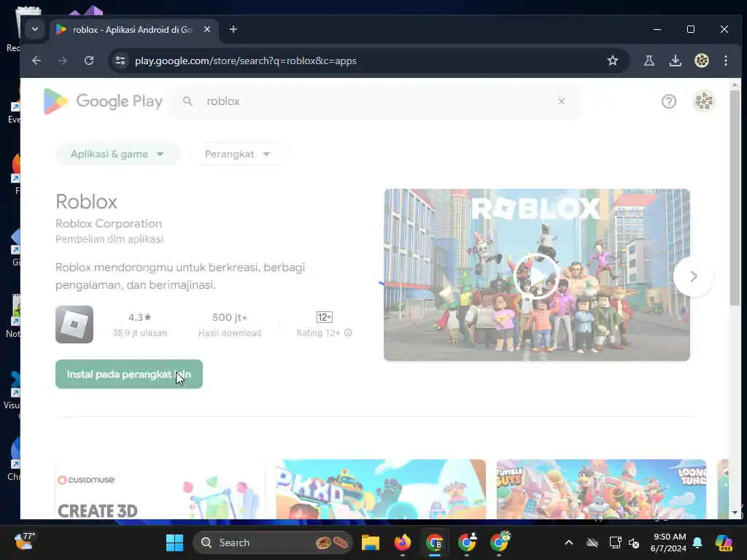Open Google Play account avatar
The width and height of the screenshot is (747, 560).
704,101
